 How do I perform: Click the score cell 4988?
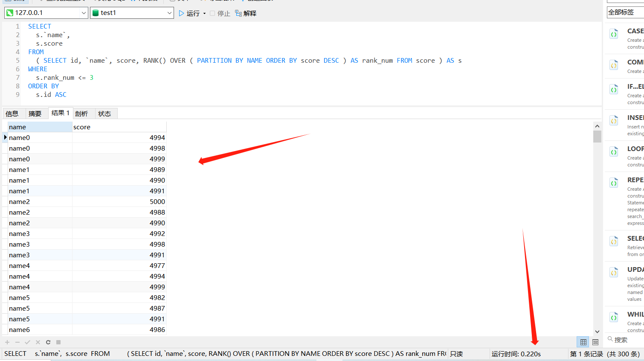click(x=119, y=213)
